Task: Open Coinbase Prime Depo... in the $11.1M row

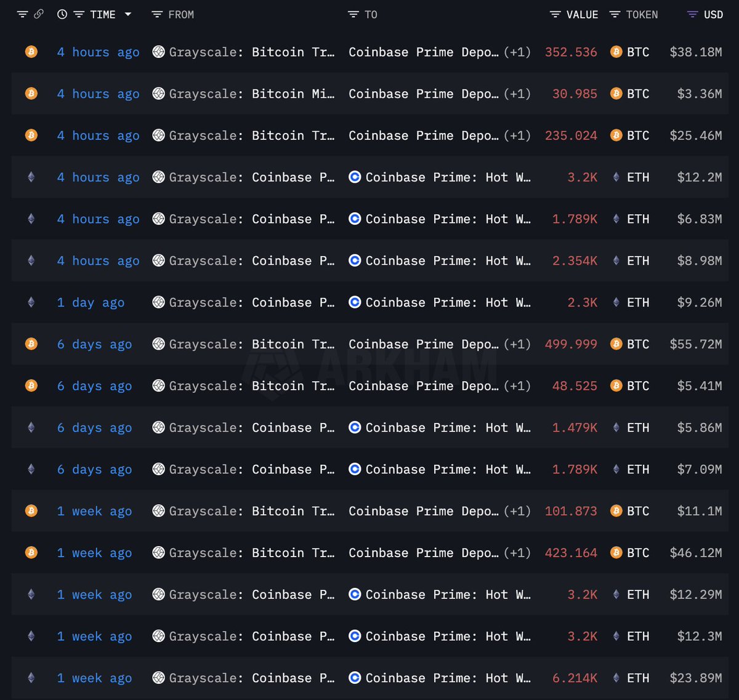Action: click(424, 511)
